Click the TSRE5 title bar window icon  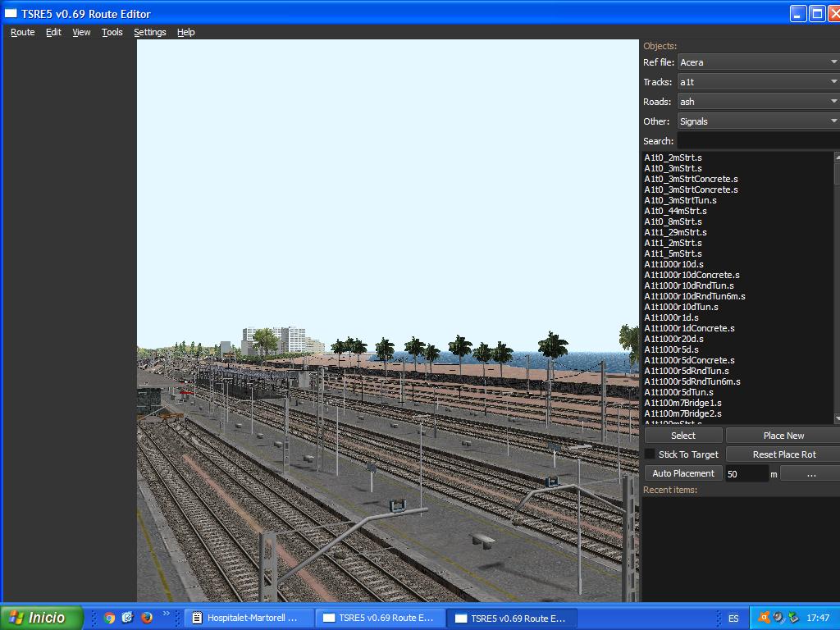click(x=11, y=14)
